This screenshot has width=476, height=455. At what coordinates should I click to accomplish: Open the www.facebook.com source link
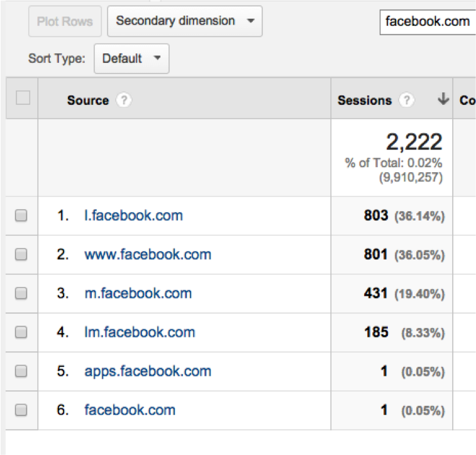pos(148,255)
